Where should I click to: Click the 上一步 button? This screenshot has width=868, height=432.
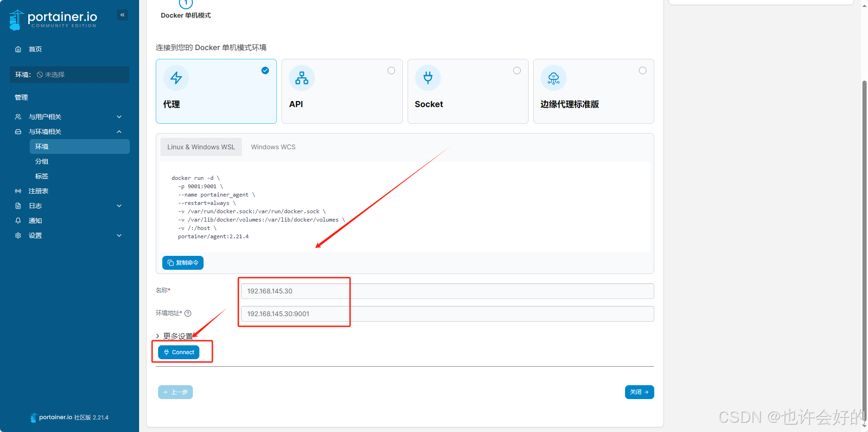(x=175, y=392)
